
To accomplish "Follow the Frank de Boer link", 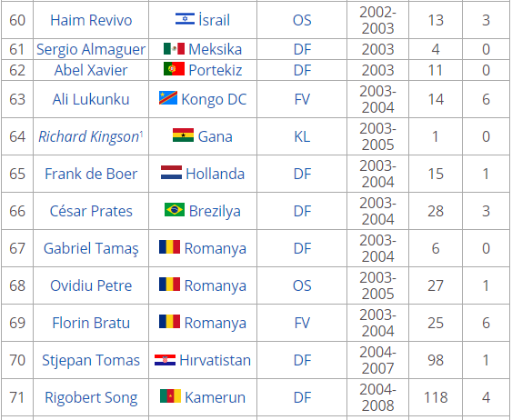I will [x=91, y=174].
